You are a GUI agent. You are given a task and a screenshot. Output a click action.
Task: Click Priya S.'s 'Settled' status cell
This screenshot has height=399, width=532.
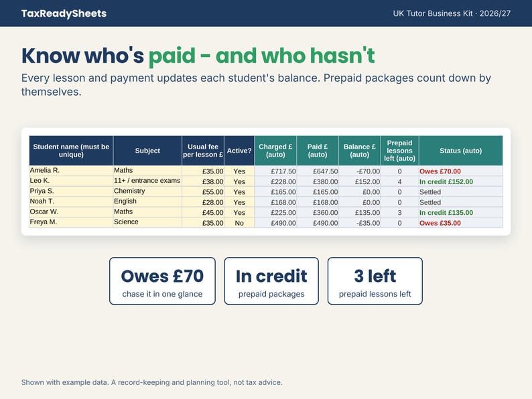pyautogui.click(x=461, y=191)
